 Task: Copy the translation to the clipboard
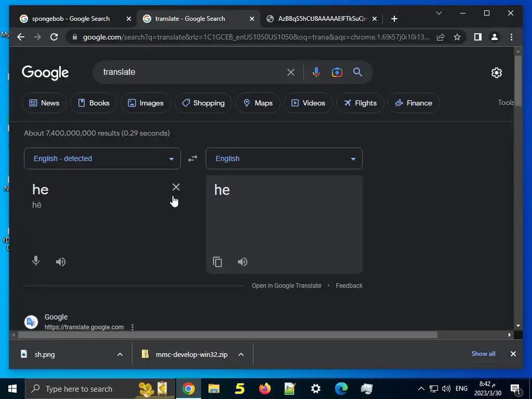click(217, 262)
